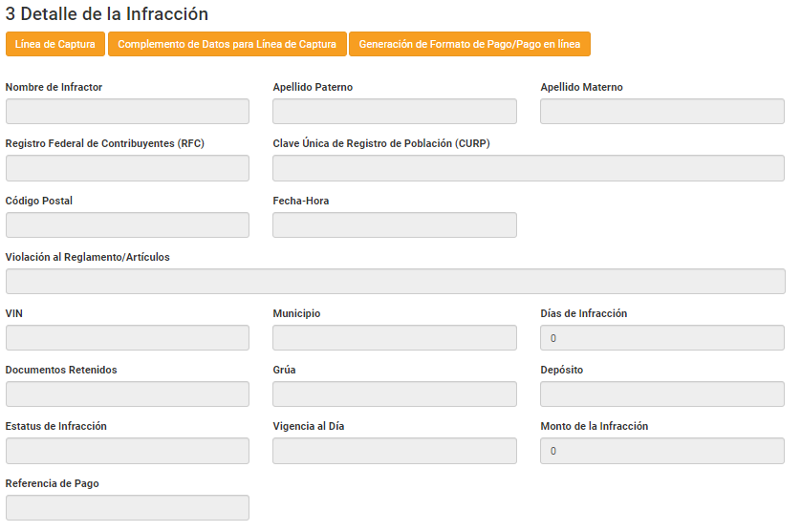801x532 pixels.
Task: Click into the Apellido Materno field
Action: click(661, 112)
